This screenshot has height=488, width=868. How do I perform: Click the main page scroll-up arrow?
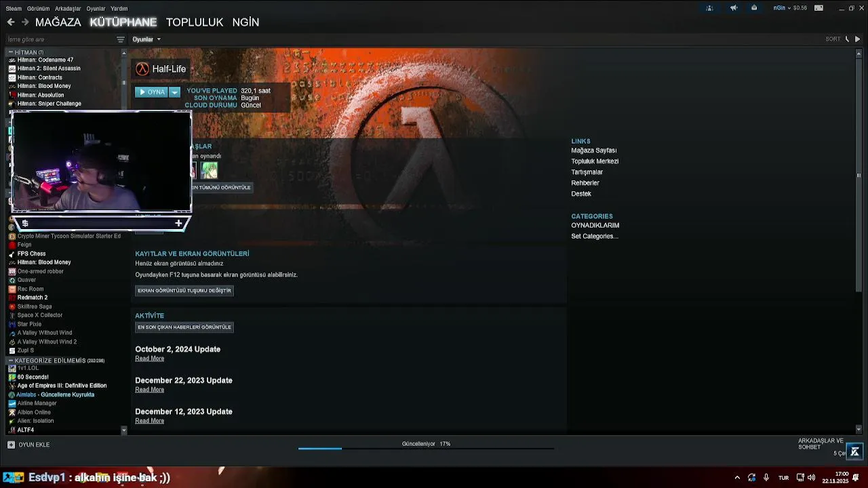click(859, 52)
